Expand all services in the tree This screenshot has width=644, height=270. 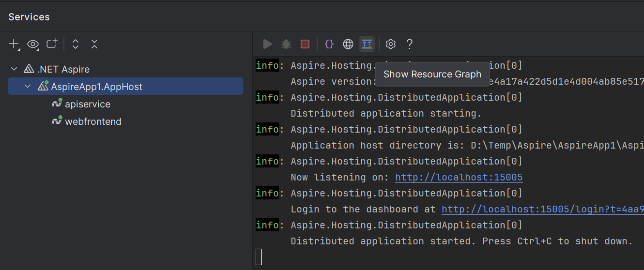point(76,45)
